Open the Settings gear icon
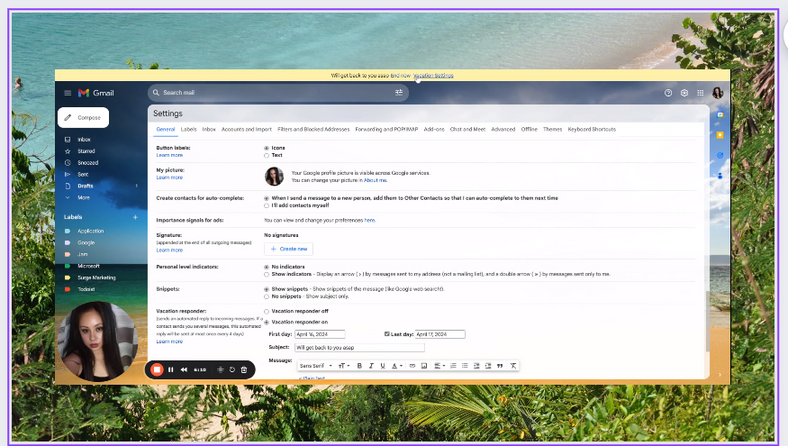788x446 pixels. tap(684, 93)
